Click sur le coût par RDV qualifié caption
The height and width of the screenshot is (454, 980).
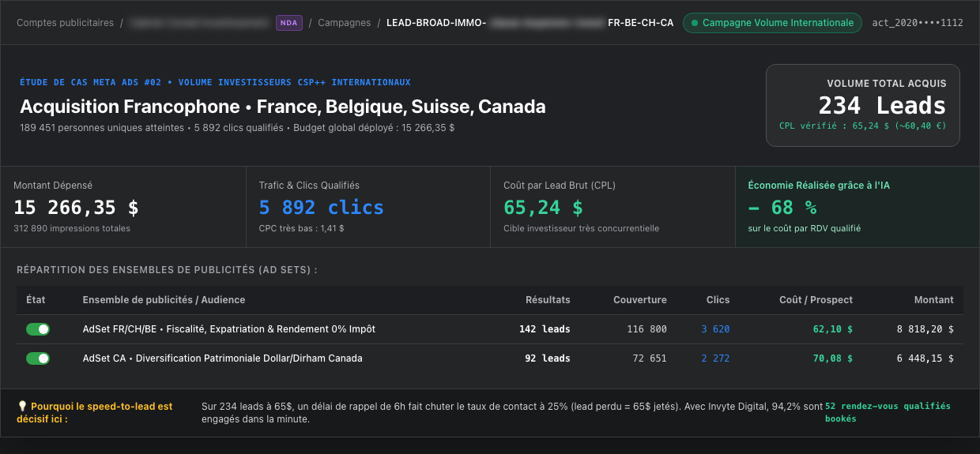(805, 228)
